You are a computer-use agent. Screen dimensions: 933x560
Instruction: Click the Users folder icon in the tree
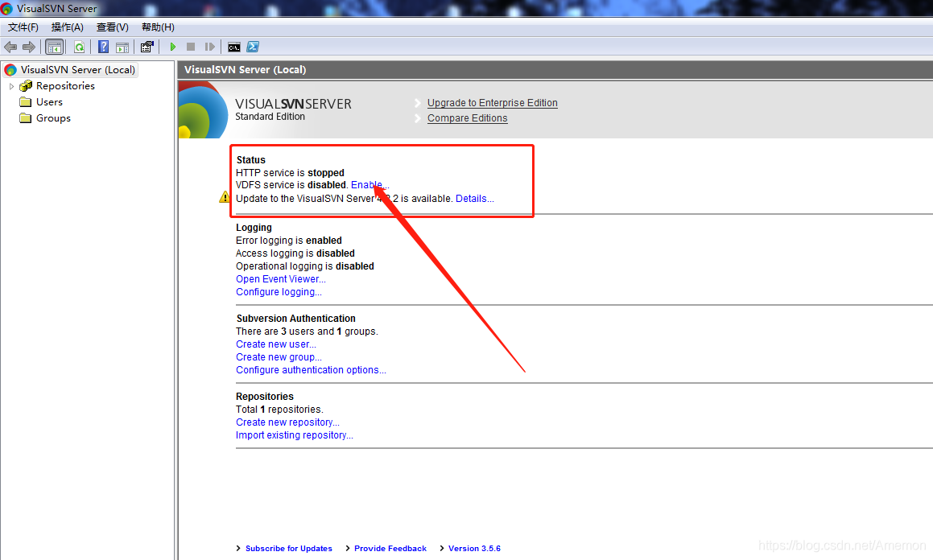point(26,101)
